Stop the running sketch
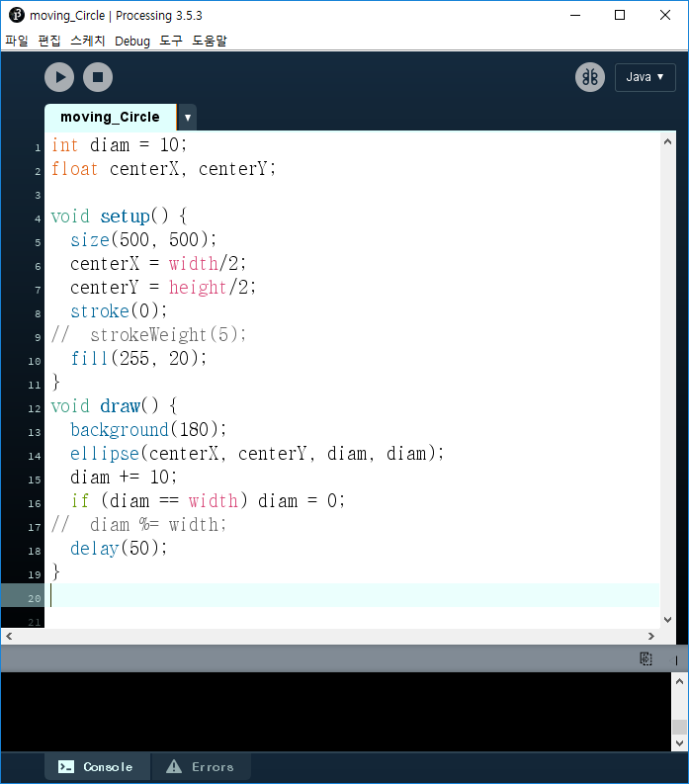 pos(98,77)
